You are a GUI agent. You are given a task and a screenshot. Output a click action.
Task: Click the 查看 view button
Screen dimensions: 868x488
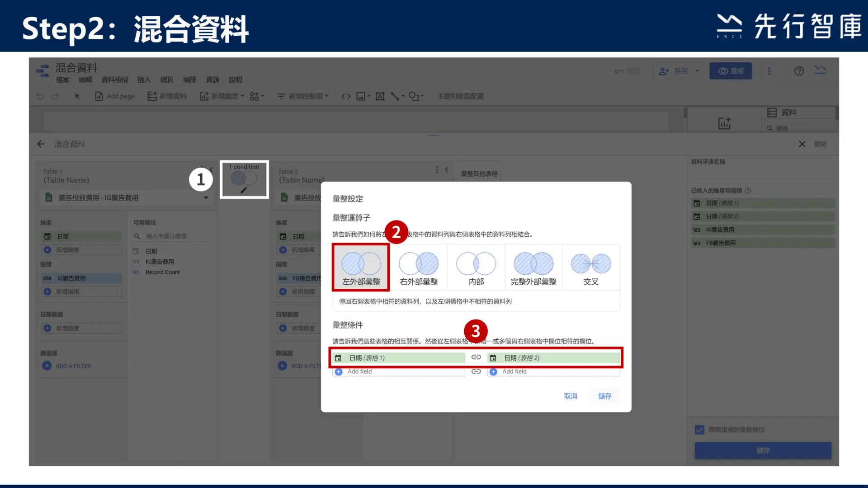coord(731,71)
